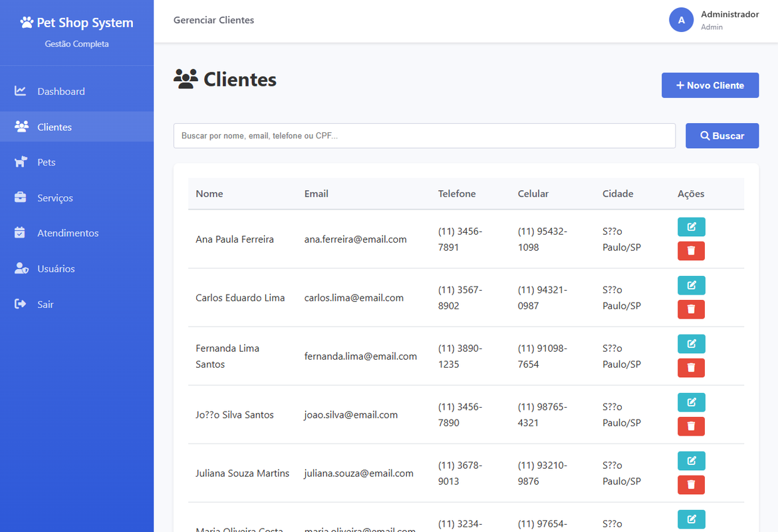Click the Administrador user name
Viewport: 778px width, 532px height.
pos(730,15)
